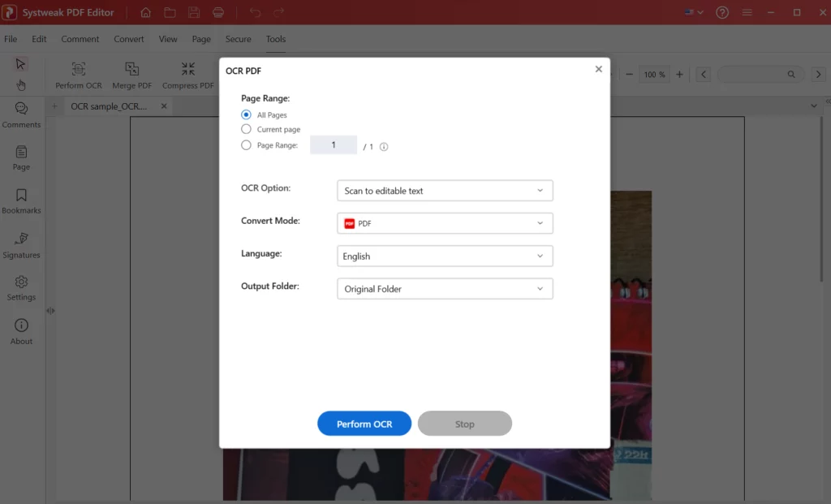The height and width of the screenshot is (504, 831).
Task: Open the About sidebar item
Action: [x=21, y=332]
